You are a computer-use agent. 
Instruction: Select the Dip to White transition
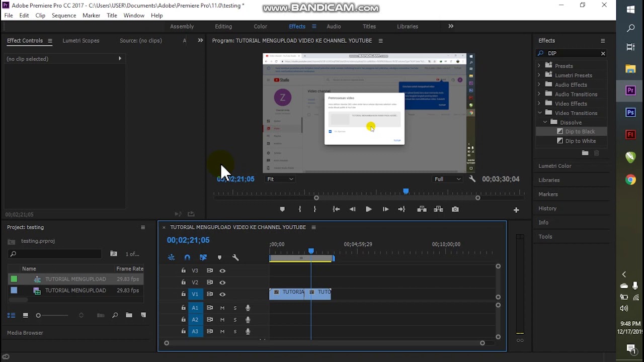(580, 141)
